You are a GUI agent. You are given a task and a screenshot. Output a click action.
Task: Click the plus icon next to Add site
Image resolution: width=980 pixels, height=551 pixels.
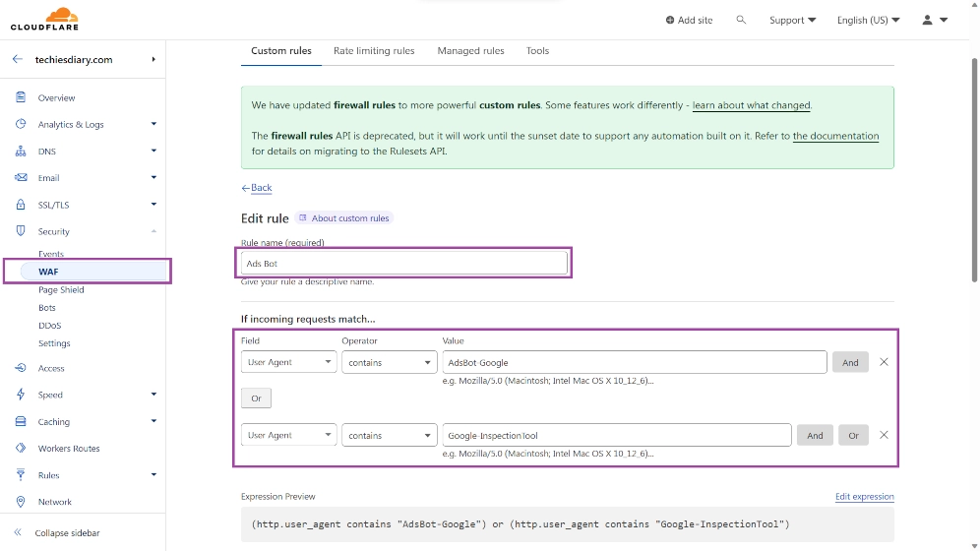pyautogui.click(x=669, y=20)
